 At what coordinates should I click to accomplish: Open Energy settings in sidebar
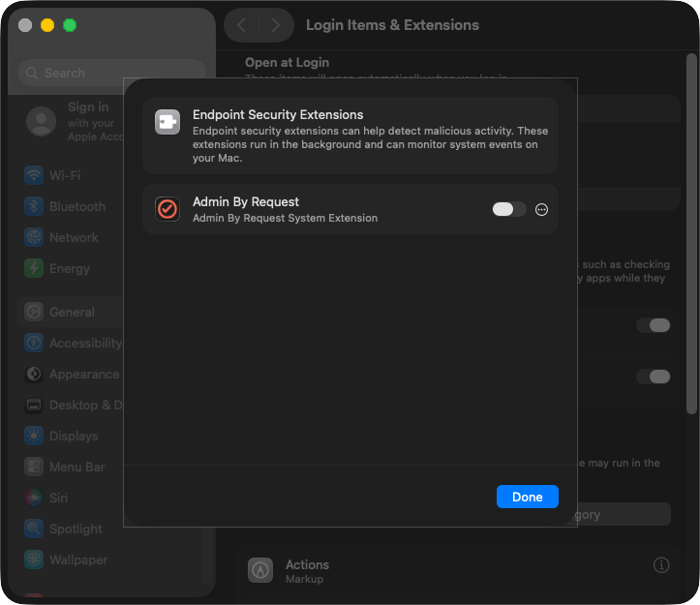[69, 268]
